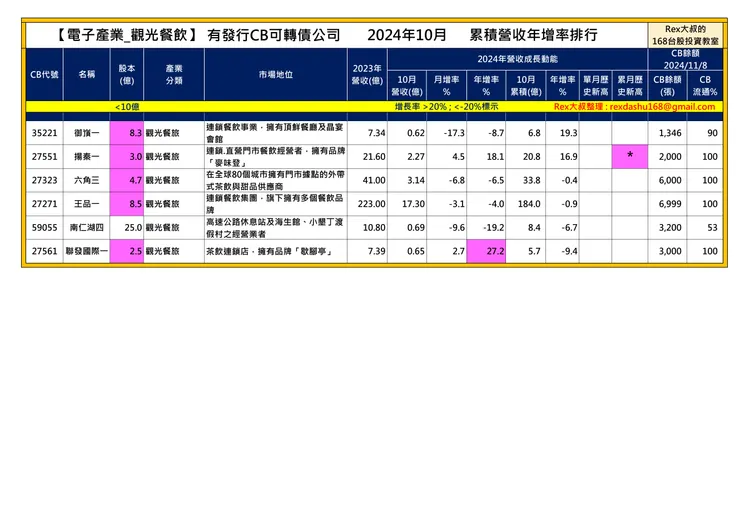The width and height of the screenshot is (740, 523).
Task: Click the pink capital cell 4.7
Action: (x=127, y=180)
